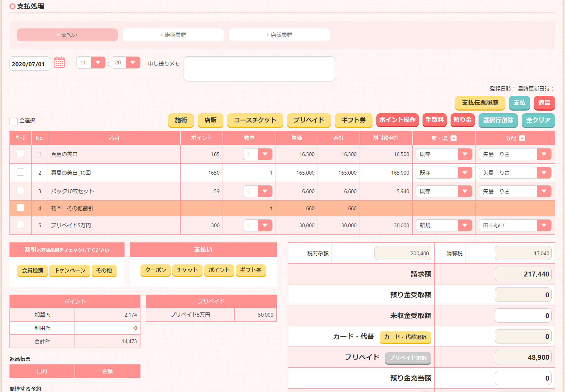Click the クーポン payment button

pos(156,270)
